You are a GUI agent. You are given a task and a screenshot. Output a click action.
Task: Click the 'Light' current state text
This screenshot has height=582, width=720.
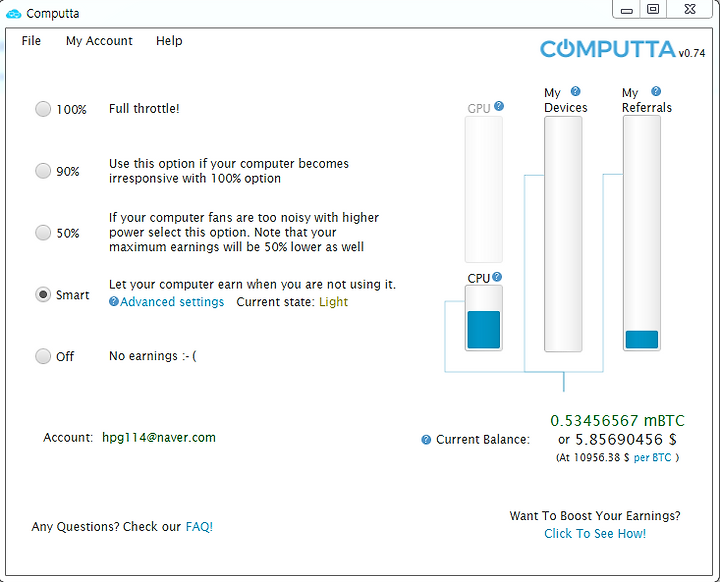[x=333, y=302]
